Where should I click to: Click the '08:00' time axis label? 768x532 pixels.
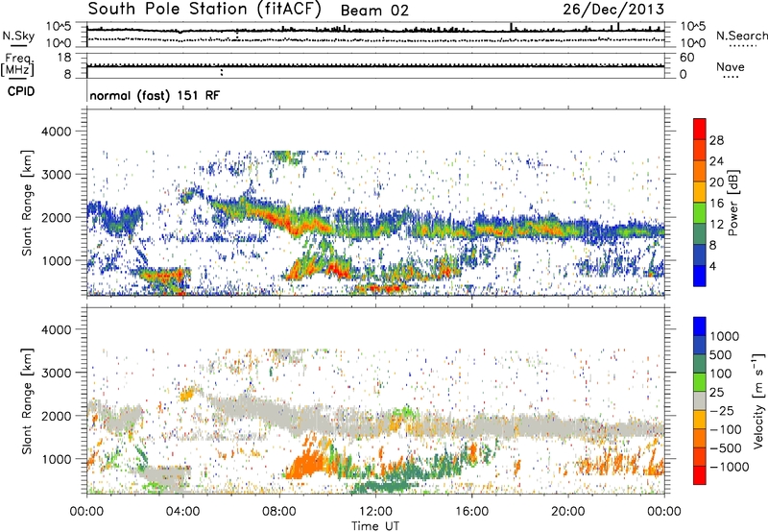[278, 512]
